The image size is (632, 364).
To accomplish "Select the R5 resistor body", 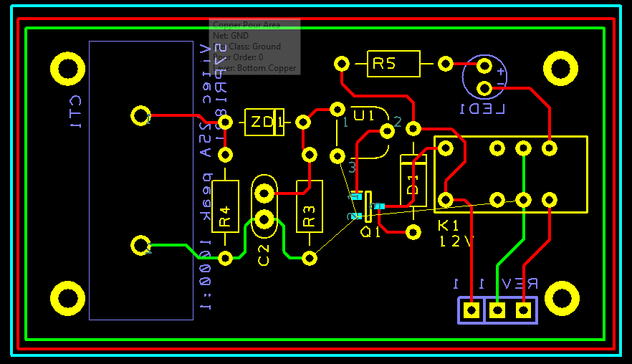I will click(393, 64).
